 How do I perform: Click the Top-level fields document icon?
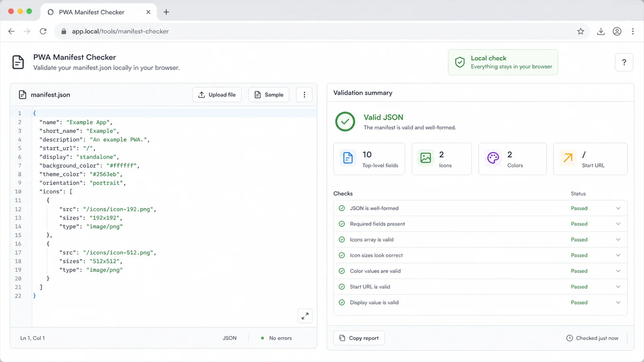tap(348, 158)
